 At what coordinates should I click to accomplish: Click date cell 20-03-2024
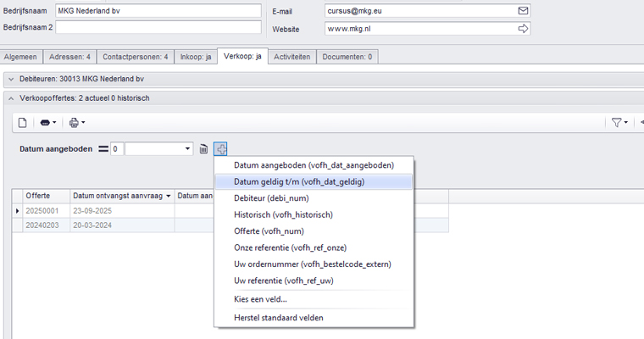point(122,225)
